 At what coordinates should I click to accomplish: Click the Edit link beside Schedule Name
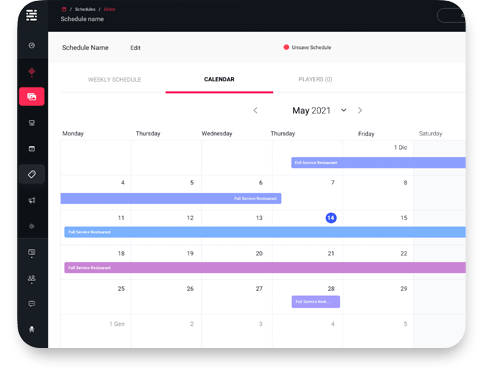pos(135,48)
